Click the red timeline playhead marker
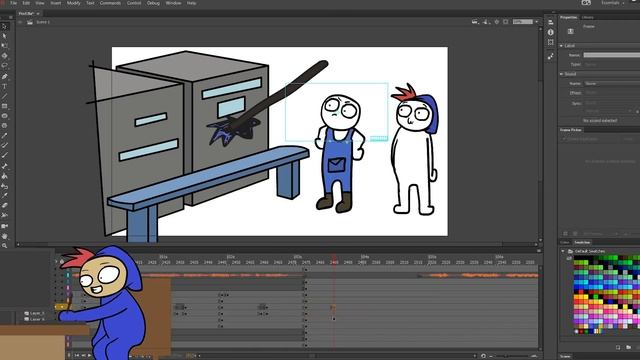 coord(334,262)
